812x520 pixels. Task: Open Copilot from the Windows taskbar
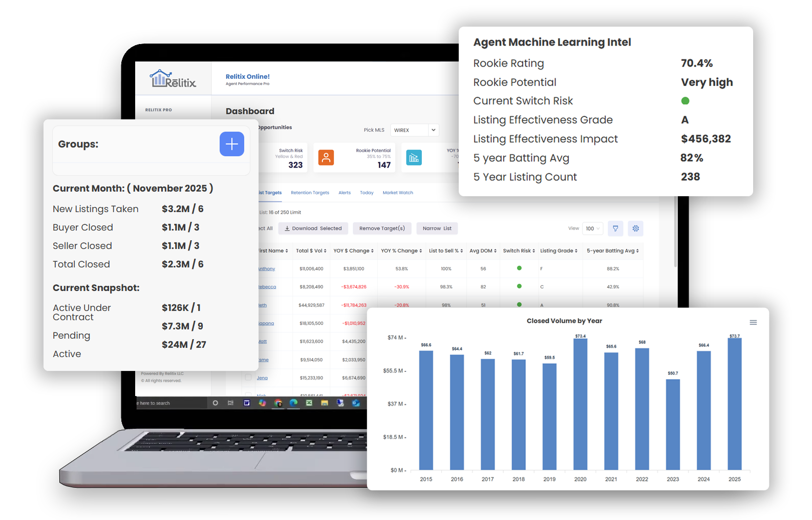point(262,403)
